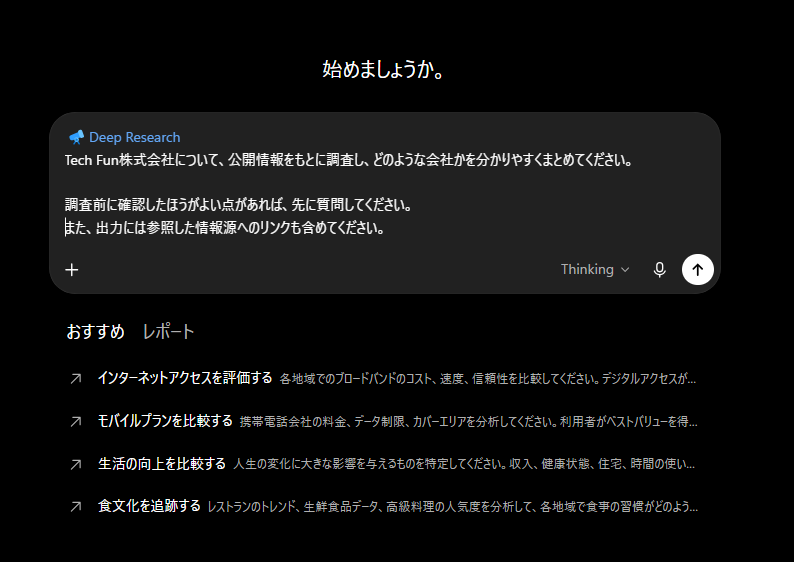Click the description レストランのトレンド、生鮮食品データ
794x562 pixels.
click(x=453, y=507)
